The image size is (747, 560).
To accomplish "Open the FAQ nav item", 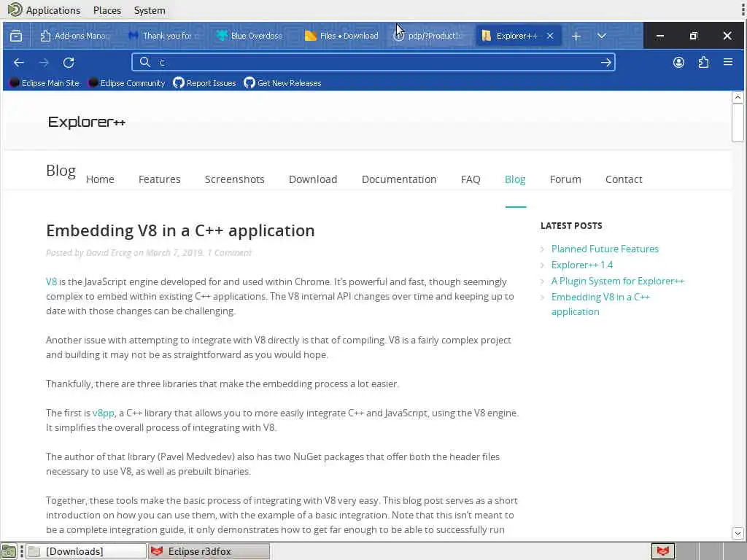I will (471, 179).
